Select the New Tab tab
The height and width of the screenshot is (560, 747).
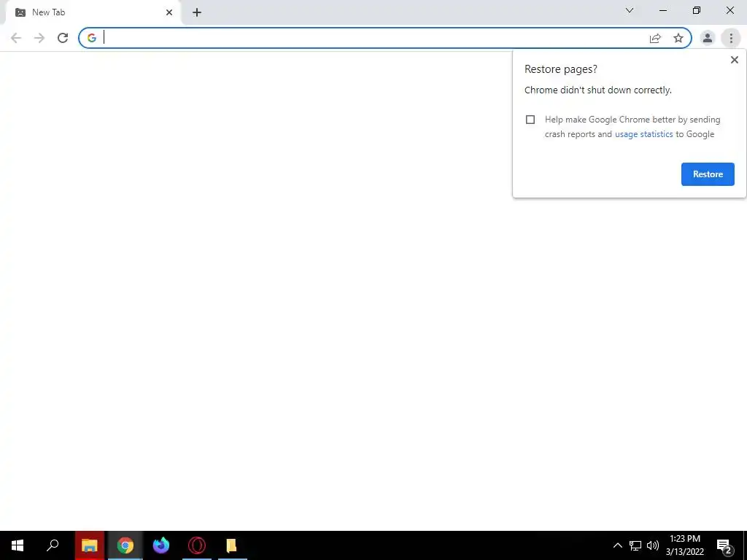[x=93, y=12]
